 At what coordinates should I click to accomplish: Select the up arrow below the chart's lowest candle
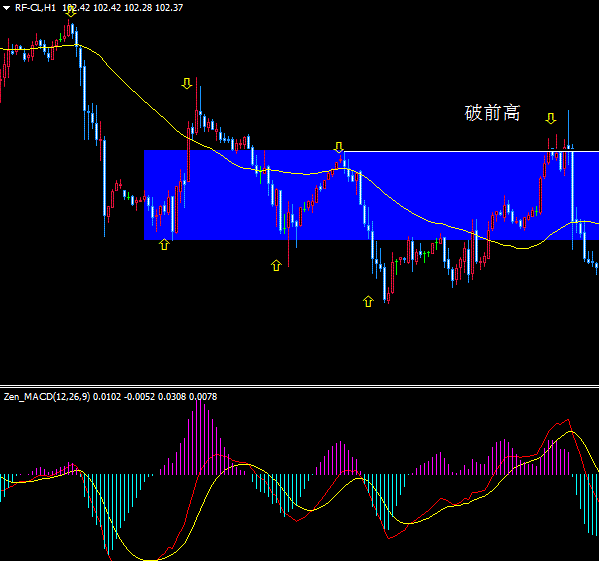point(368,301)
